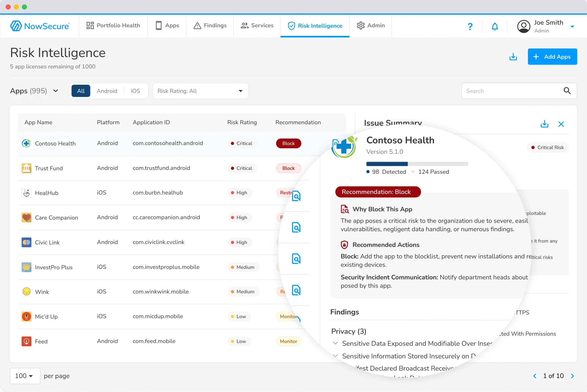Download the Risk Intelligence report near Add Apps

coord(513,57)
